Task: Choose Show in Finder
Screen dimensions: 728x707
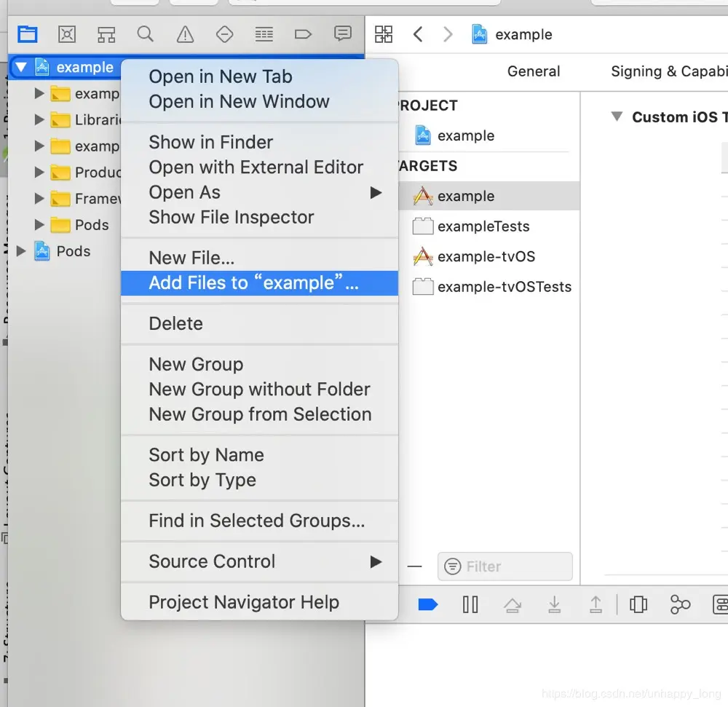Action: pyautogui.click(x=260, y=143)
